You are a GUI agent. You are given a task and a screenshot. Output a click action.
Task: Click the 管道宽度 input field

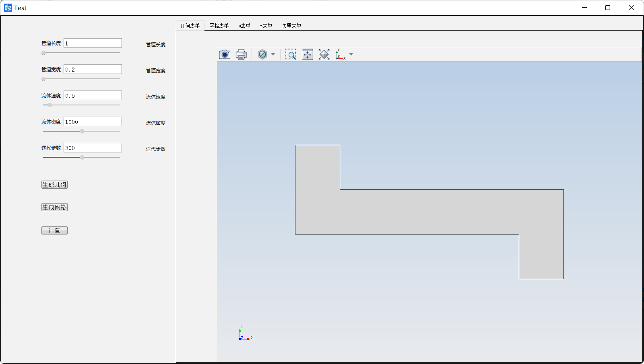(93, 69)
